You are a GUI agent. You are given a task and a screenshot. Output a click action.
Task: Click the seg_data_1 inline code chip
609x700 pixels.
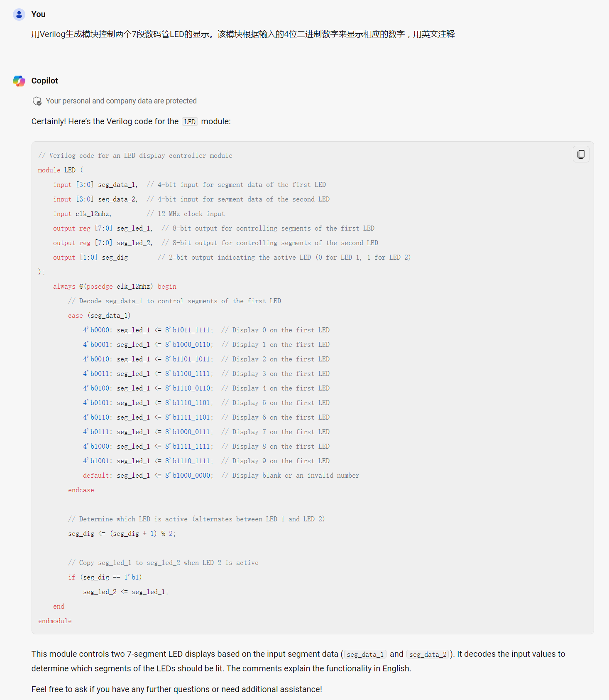point(365,654)
